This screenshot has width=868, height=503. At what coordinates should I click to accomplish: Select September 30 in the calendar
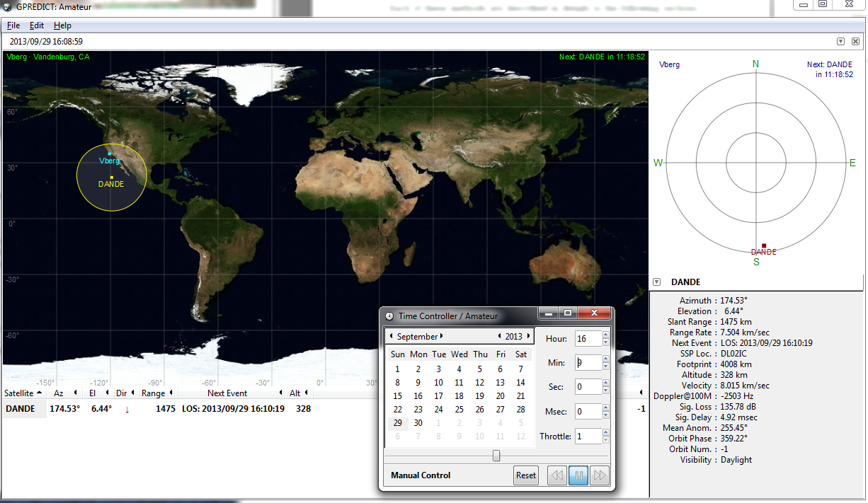pos(418,423)
